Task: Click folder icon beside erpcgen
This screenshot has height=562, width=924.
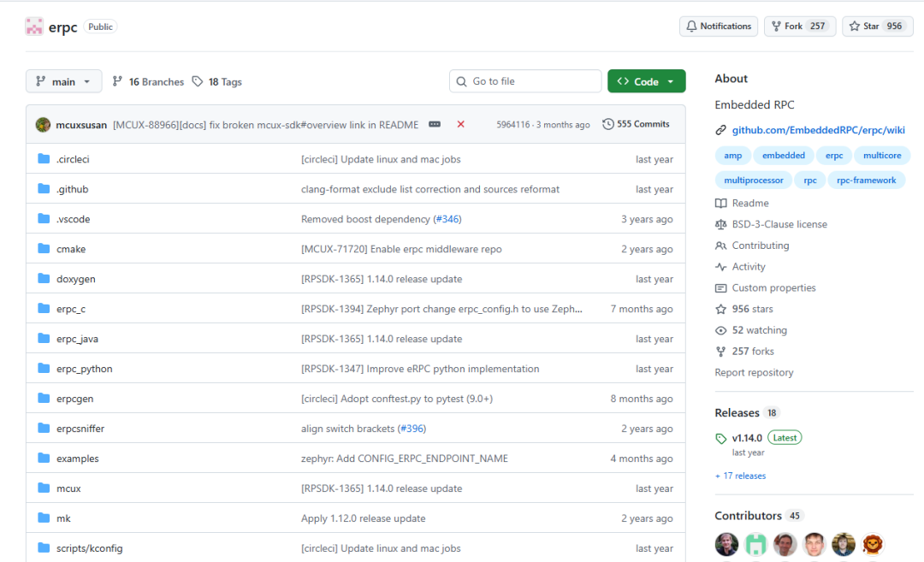Action: coord(44,399)
